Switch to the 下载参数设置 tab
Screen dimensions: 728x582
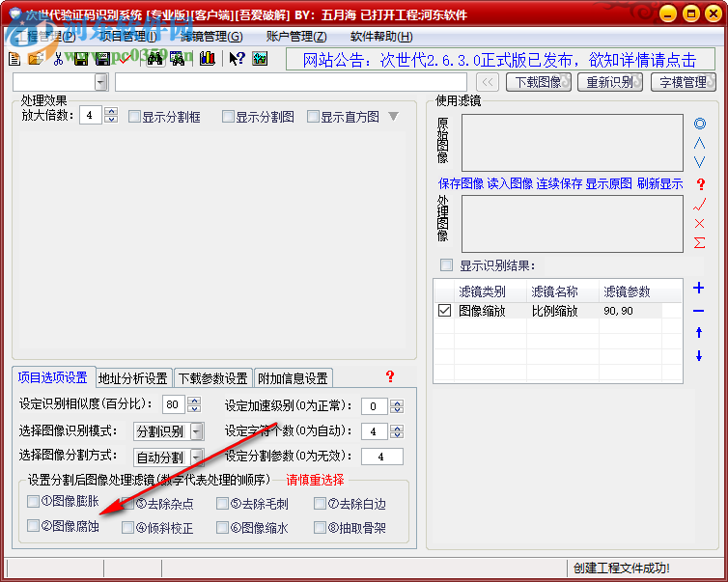point(213,378)
